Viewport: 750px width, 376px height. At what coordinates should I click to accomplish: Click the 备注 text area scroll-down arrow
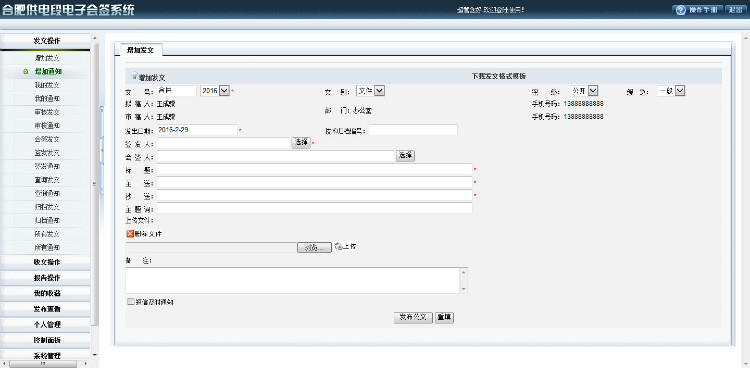[463, 289]
